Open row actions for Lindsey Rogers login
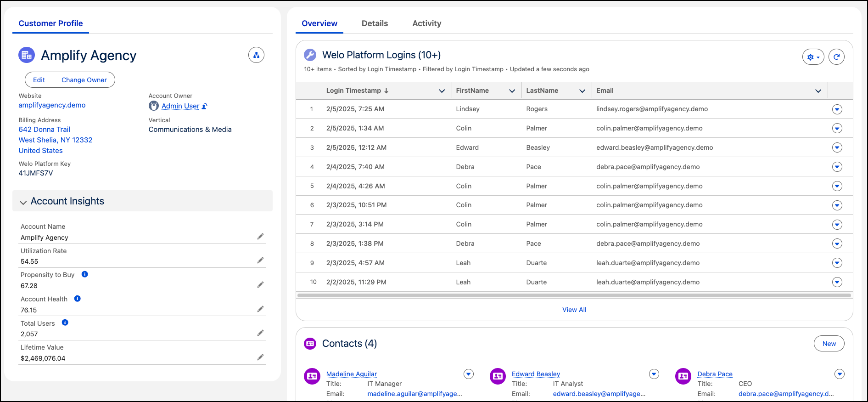Viewport: 868px width, 402px height. click(x=837, y=109)
